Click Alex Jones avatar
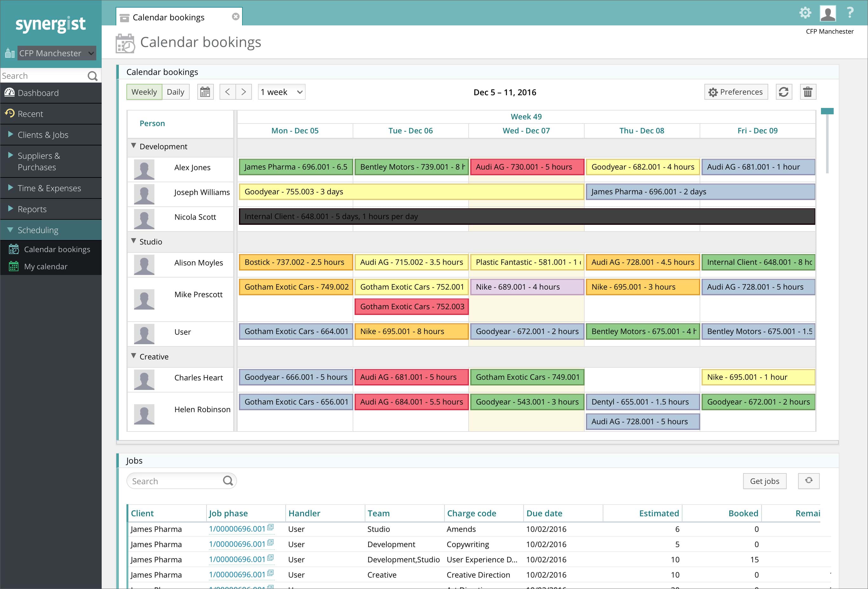The image size is (868, 589). pos(144,170)
